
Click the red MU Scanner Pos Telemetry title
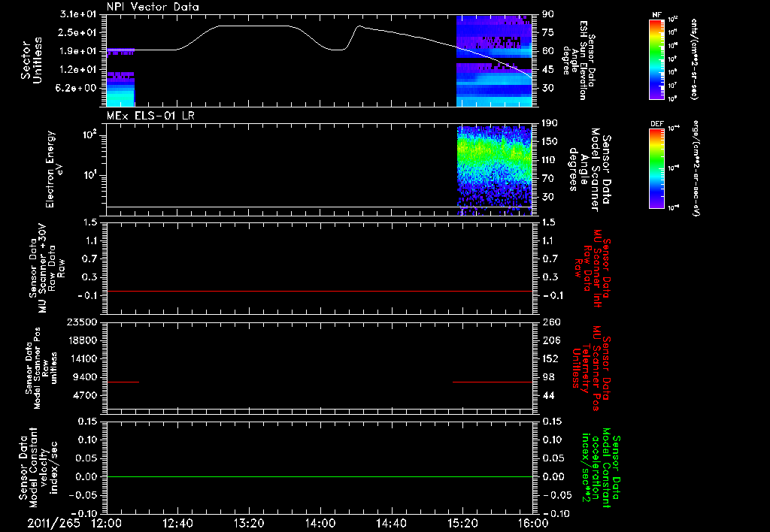pos(593,368)
